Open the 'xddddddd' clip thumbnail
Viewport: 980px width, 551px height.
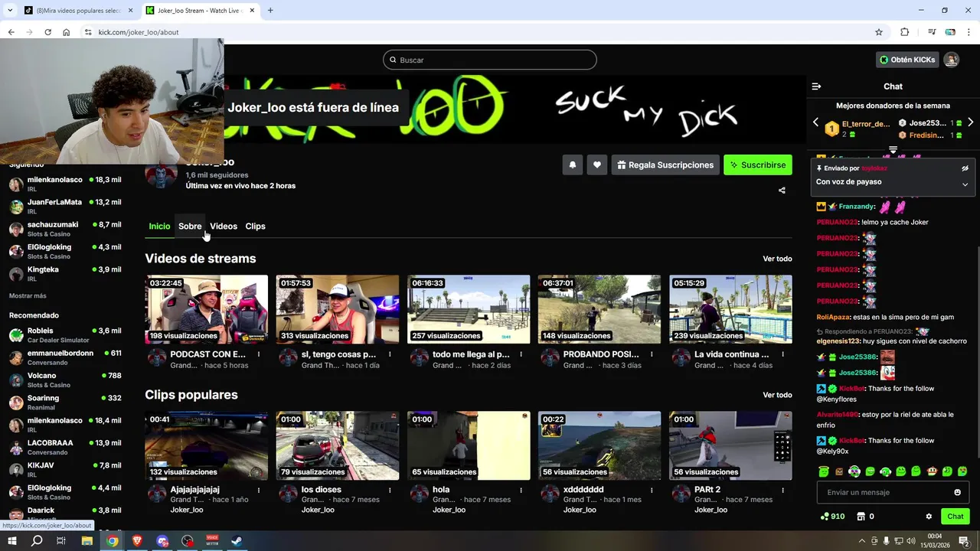click(599, 445)
